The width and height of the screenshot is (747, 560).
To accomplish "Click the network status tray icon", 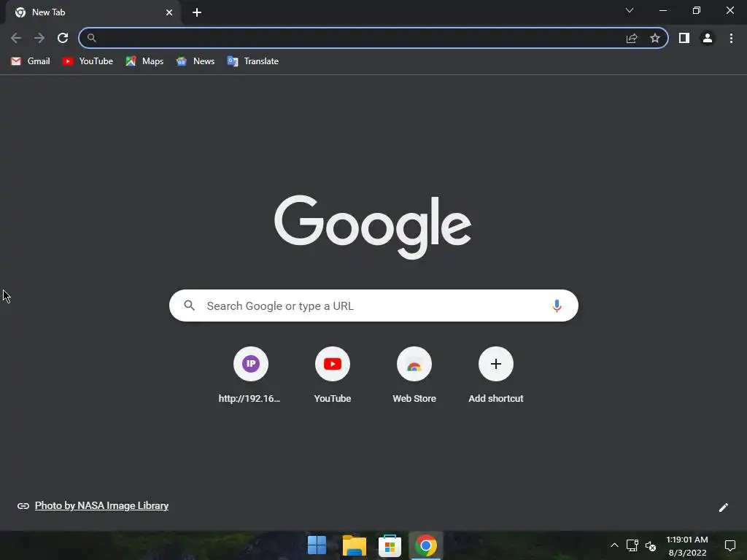I will pos(632,545).
